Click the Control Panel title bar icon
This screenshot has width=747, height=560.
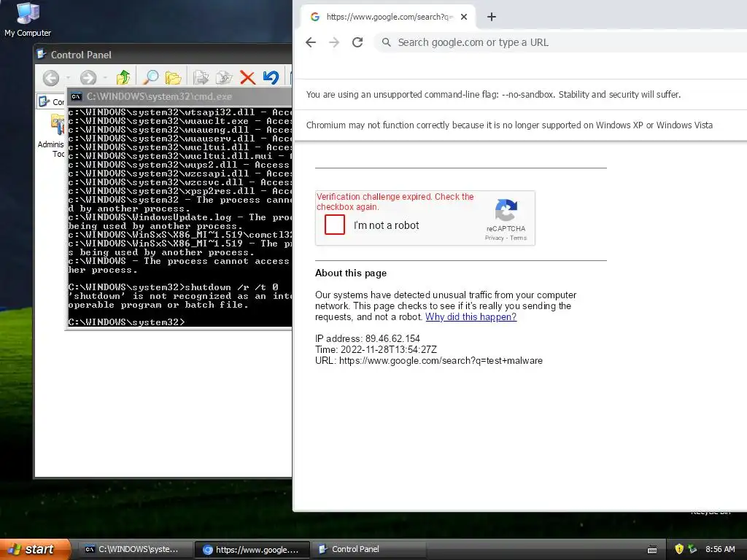[42, 54]
